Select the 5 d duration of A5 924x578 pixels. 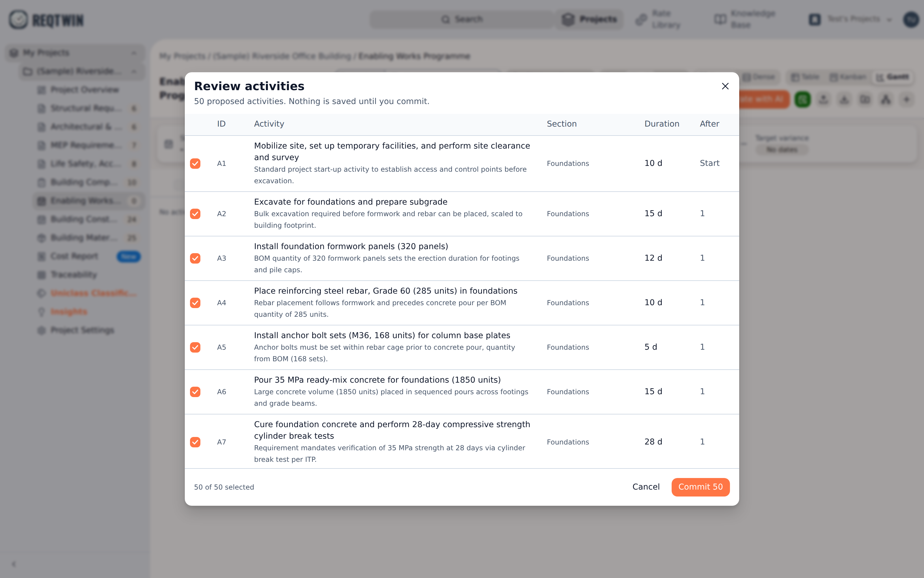[651, 347]
